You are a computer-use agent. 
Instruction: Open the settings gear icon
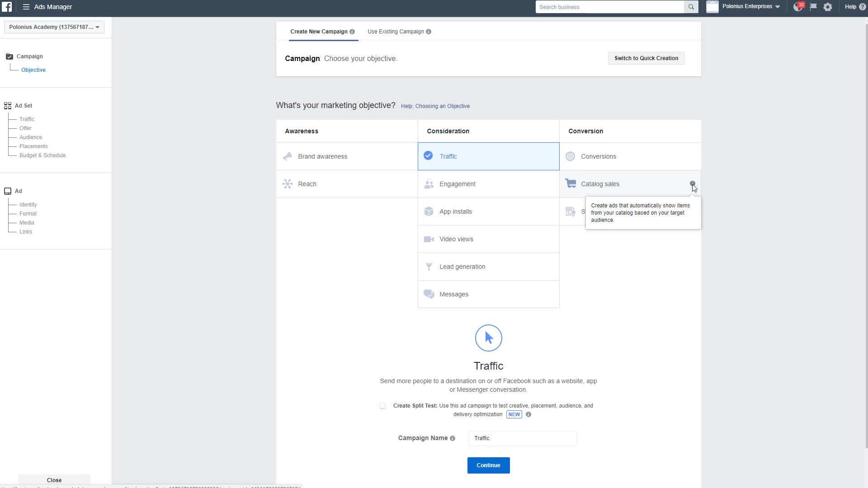coord(828,7)
